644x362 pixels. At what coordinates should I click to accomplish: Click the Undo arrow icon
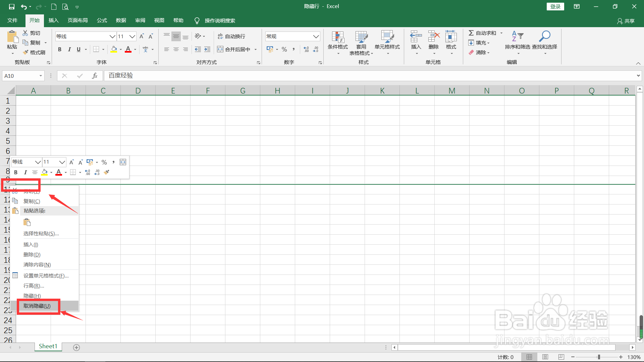(23, 7)
